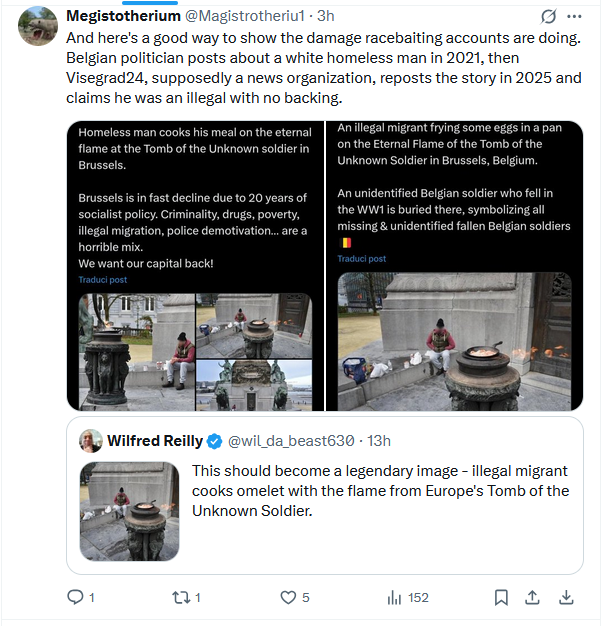Click the right 'Traduci post' link
This screenshot has width=610, height=626.
point(361,258)
